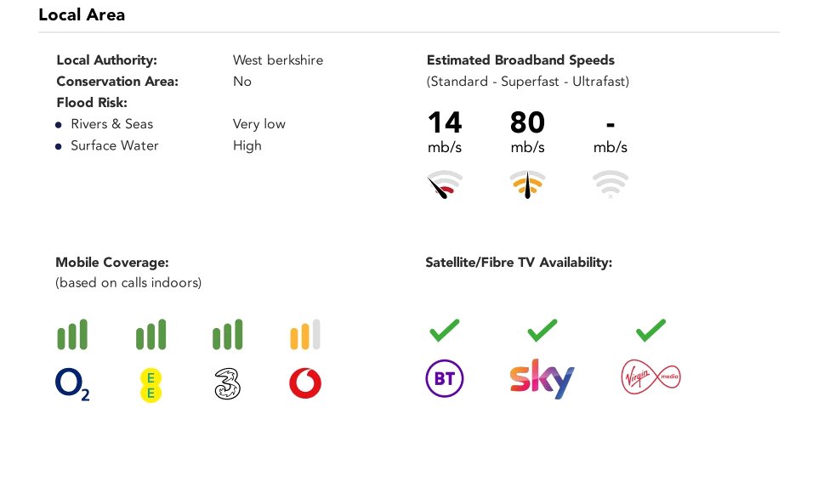Click the standard broadband speed gauge icon
Screen dimensions: 818x504
click(x=444, y=184)
